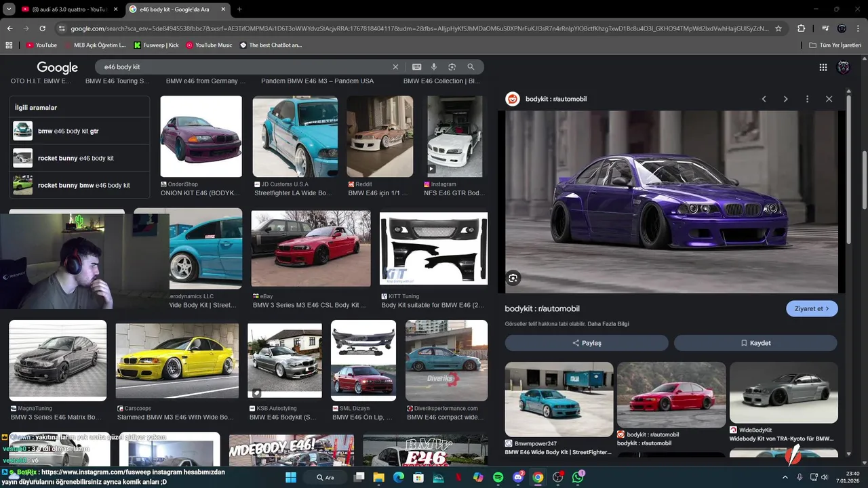Select related search rocket bunny e46 body kit

(79, 158)
